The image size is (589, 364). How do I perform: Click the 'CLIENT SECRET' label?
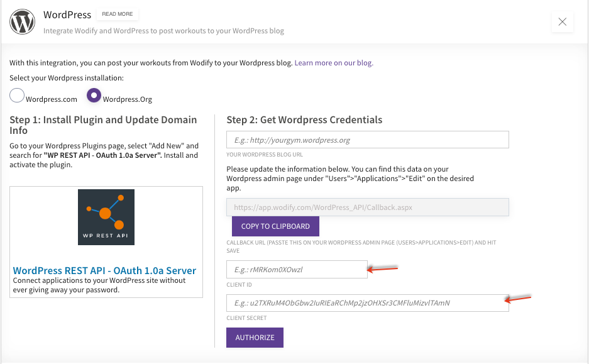[x=246, y=318]
